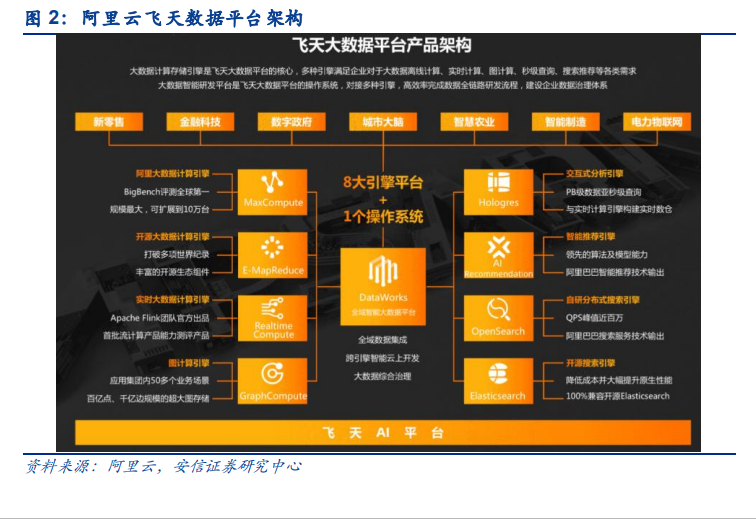Click the 图计算引擎 label
The height and width of the screenshot is (519, 756).
click(x=189, y=363)
